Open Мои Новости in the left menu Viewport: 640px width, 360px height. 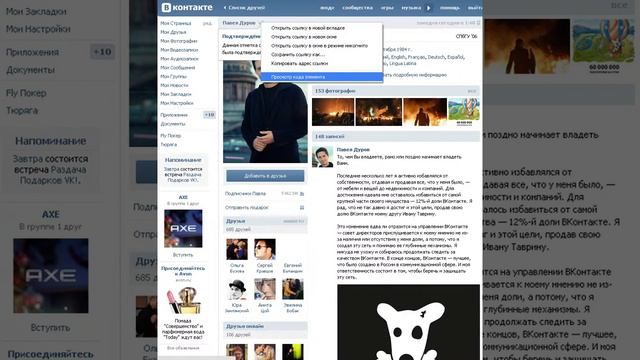174,85
